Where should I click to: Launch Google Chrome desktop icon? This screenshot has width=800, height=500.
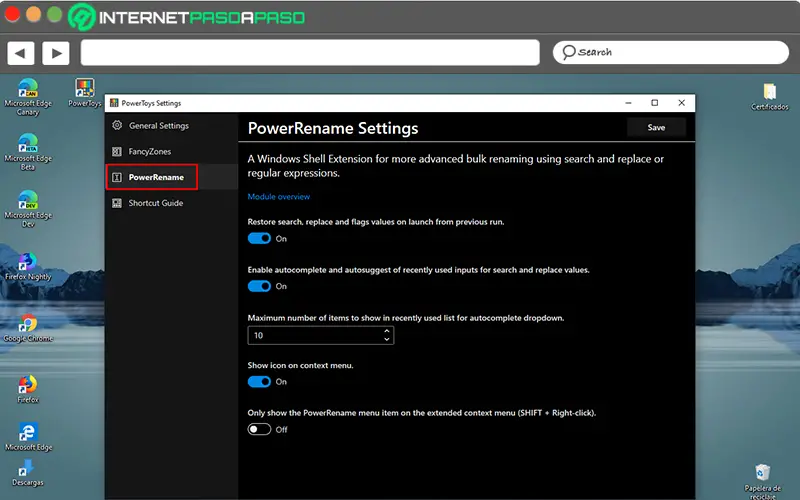pos(27,323)
